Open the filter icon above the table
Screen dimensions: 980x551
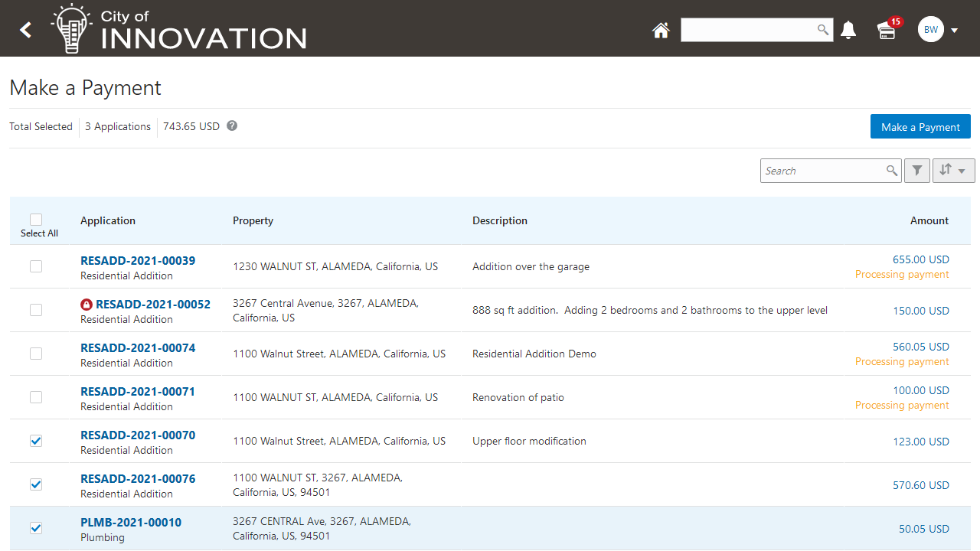(916, 170)
